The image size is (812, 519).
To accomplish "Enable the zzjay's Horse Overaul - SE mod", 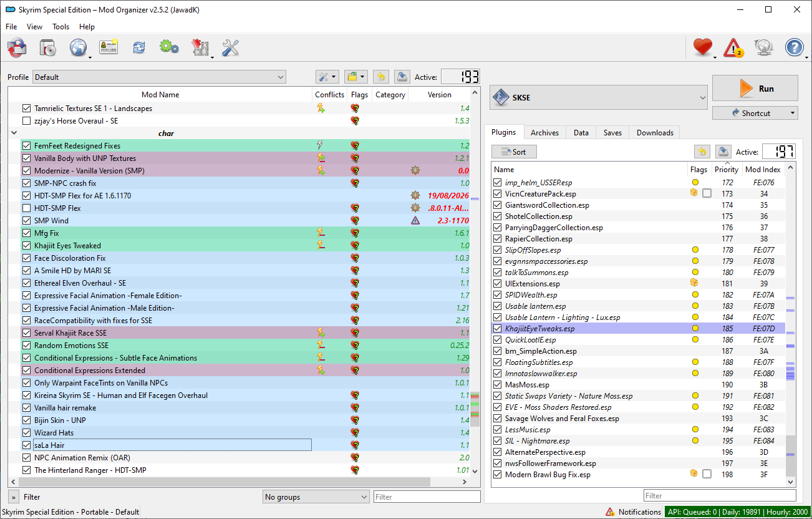I will pyautogui.click(x=26, y=120).
